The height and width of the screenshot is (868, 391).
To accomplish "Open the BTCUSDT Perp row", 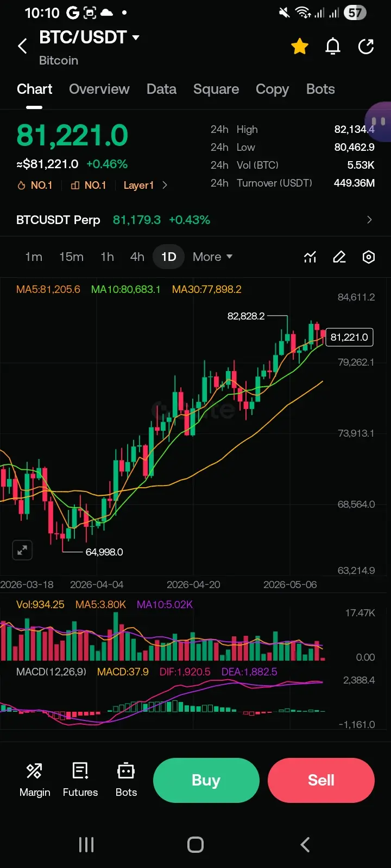I will pyautogui.click(x=195, y=220).
